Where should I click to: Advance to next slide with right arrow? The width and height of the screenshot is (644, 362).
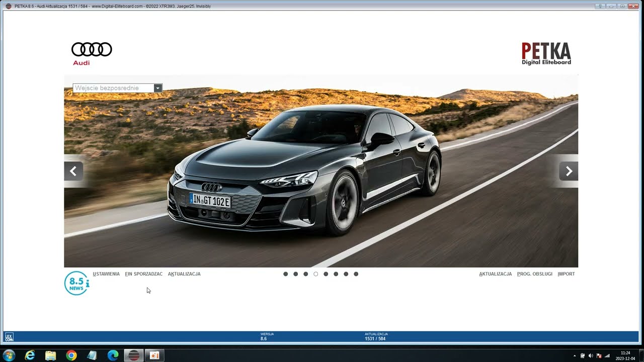tap(569, 171)
